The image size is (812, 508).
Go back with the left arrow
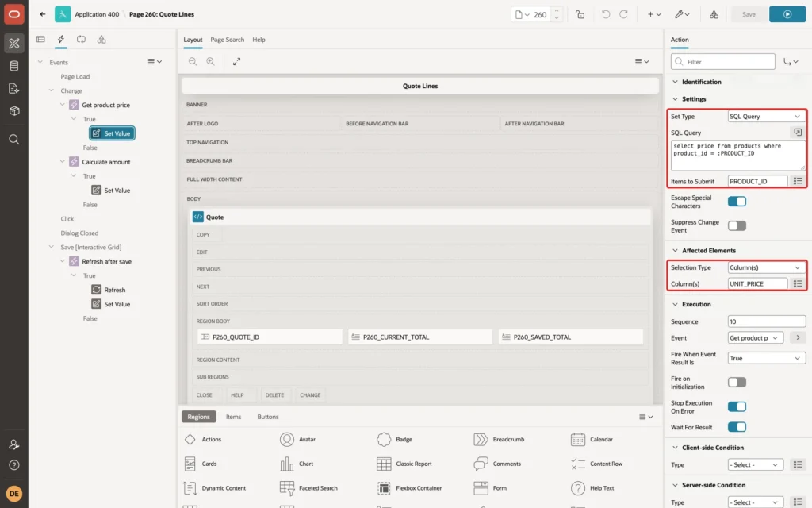click(x=43, y=14)
